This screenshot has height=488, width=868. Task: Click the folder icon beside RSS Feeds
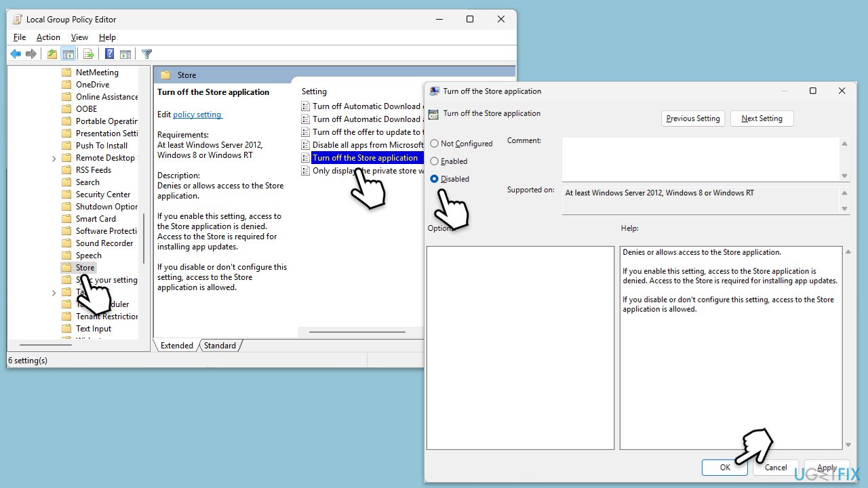66,170
